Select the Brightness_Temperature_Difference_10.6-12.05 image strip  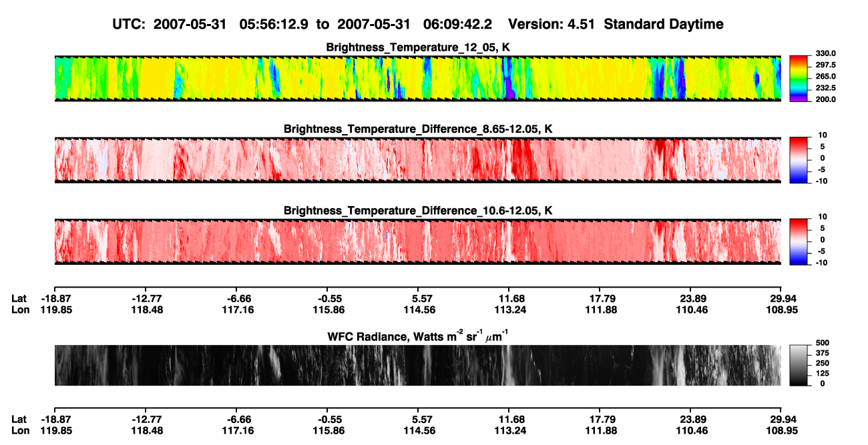(x=417, y=241)
